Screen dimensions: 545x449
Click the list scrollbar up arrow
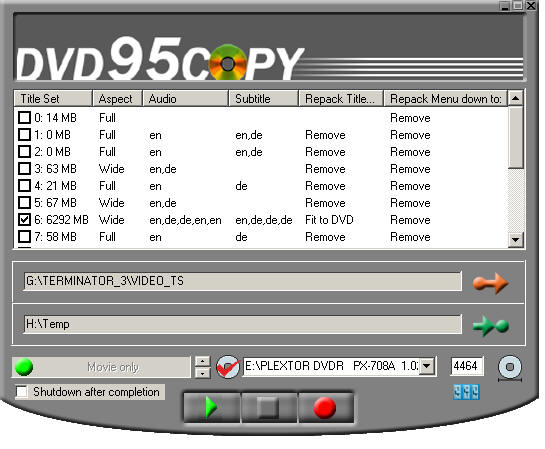tap(516, 99)
